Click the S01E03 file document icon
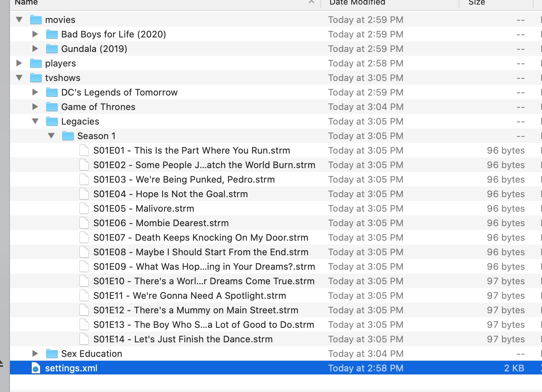 [x=84, y=179]
